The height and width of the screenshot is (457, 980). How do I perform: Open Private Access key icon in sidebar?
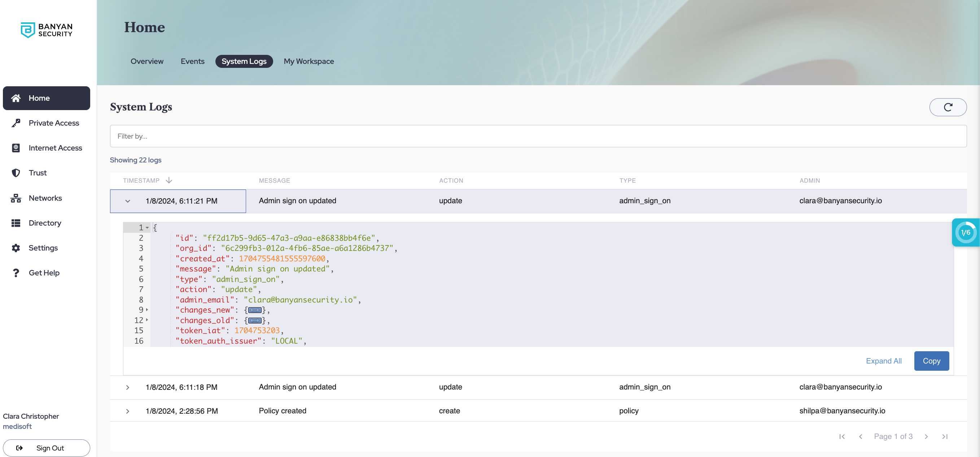[x=16, y=123]
